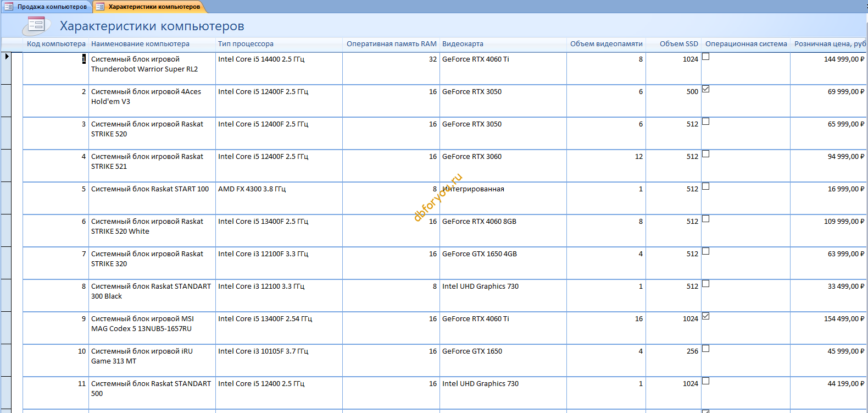The height and width of the screenshot is (413, 868).
Task: Select record 1 via the row selector arrow
Action: pyautogui.click(x=6, y=68)
